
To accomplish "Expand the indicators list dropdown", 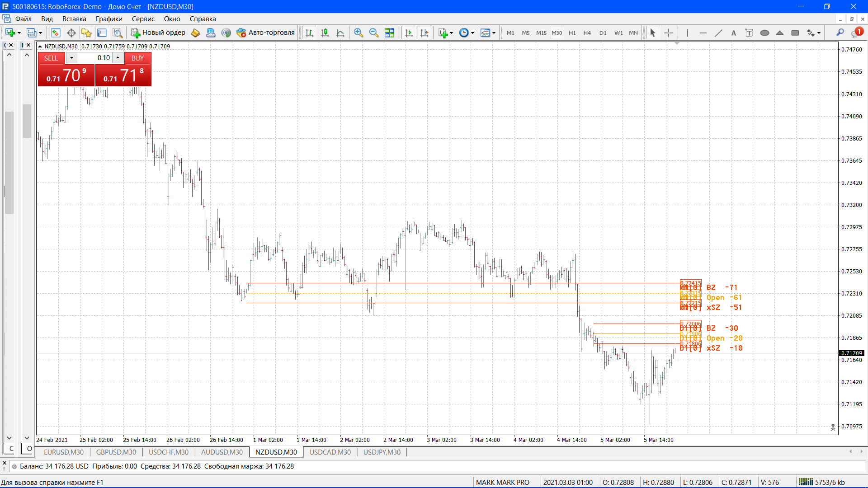I will coord(451,33).
